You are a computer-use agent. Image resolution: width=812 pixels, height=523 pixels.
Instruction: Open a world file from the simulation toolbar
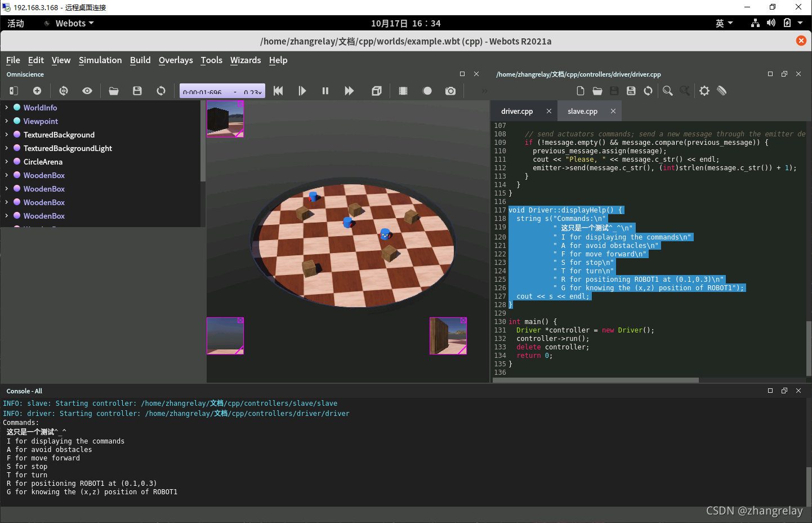(114, 91)
